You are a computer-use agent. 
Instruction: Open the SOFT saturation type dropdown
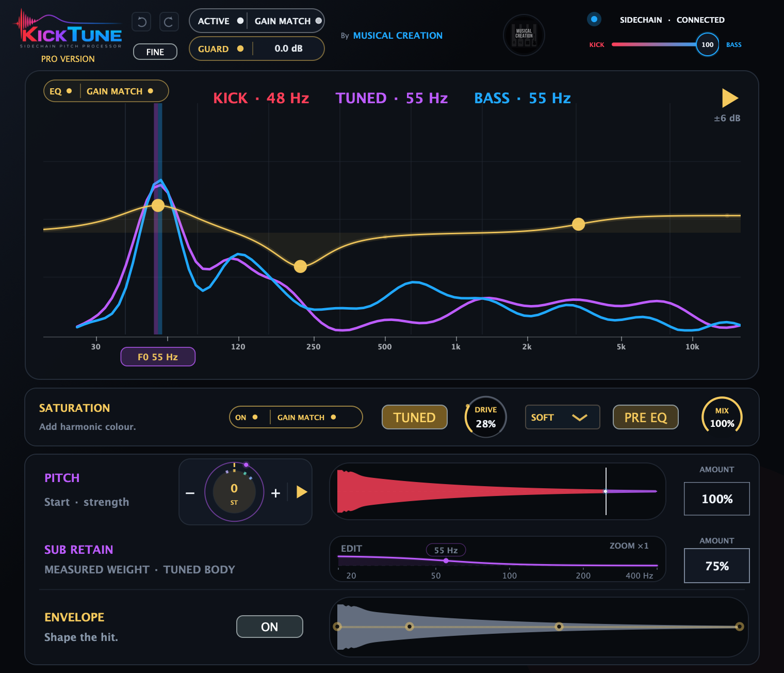[562, 417]
